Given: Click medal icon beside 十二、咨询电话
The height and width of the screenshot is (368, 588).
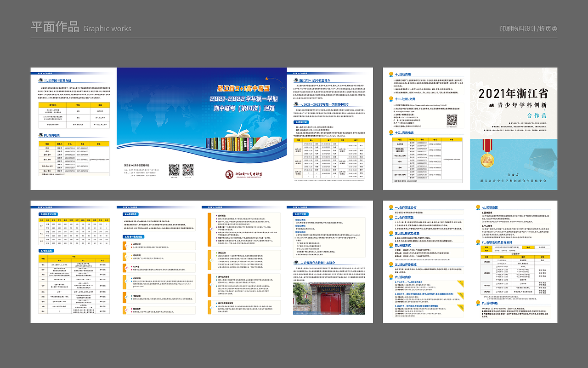Looking at the screenshot, I should pos(391,132).
